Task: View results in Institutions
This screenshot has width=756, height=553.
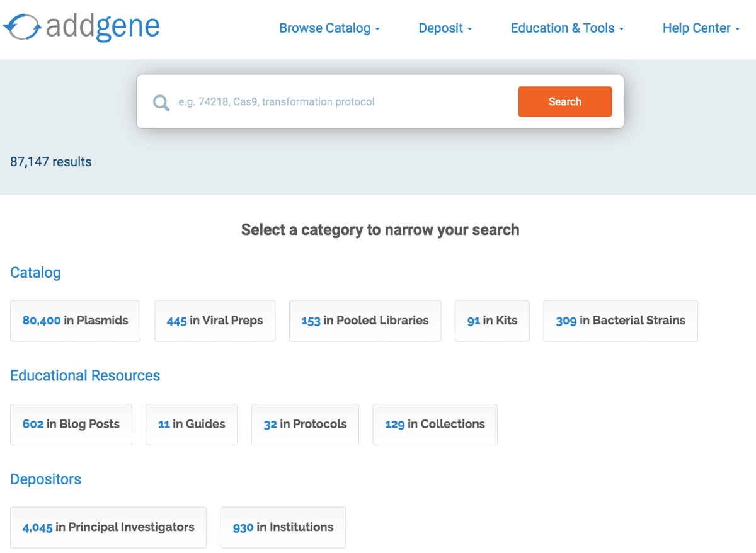Action: pyautogui.click(x=283, y=527)
